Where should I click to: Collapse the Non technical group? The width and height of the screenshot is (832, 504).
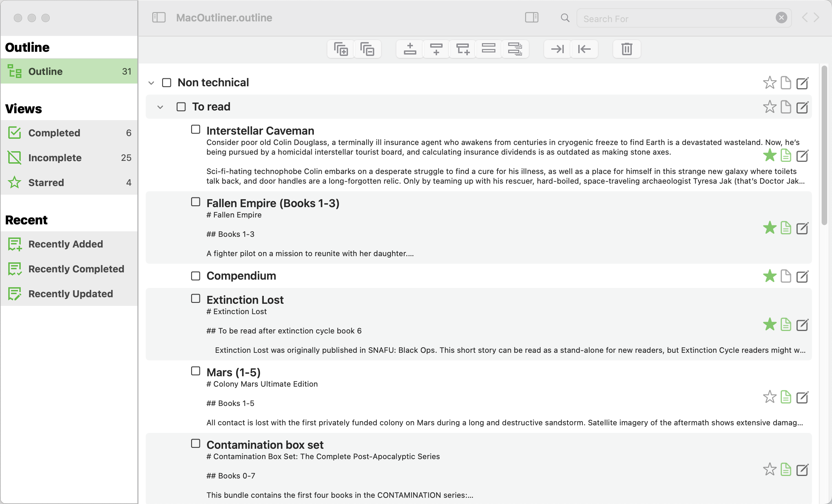pyautogui.click(x=151, y=83)
